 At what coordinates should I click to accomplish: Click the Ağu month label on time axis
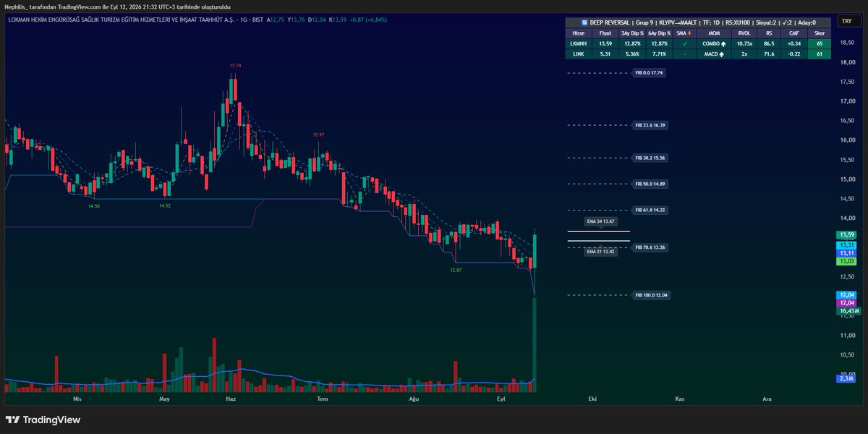click(x=414, y=399)
